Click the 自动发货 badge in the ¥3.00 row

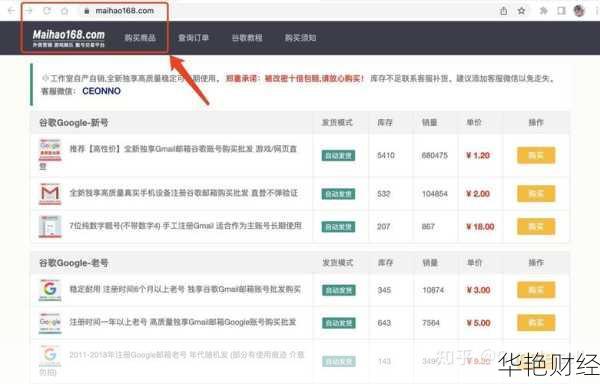click(339, 290)
